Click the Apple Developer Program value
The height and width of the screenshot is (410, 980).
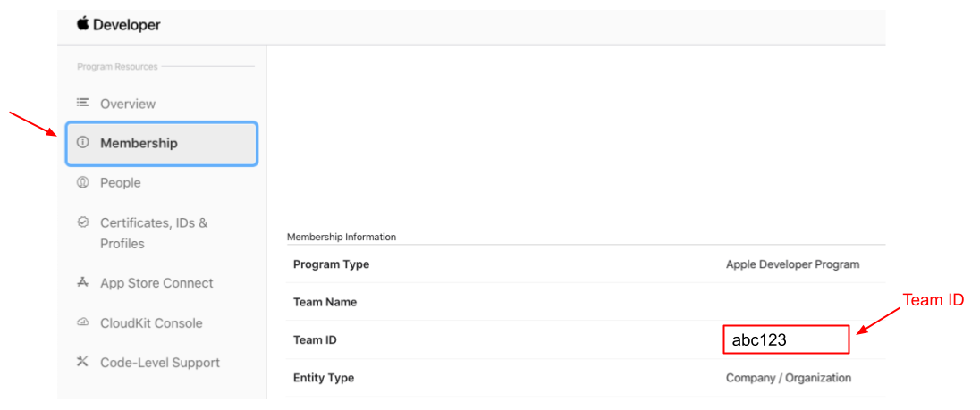(792, 264)
